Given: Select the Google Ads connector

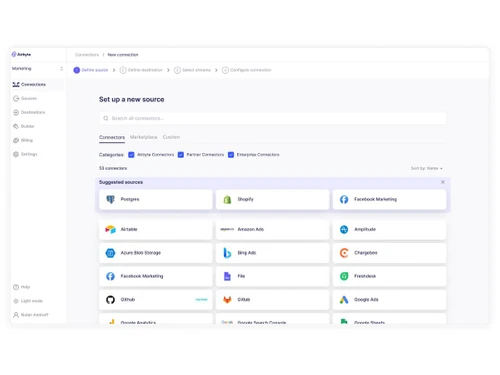Looking at the screenshot, I should (389, 300).
